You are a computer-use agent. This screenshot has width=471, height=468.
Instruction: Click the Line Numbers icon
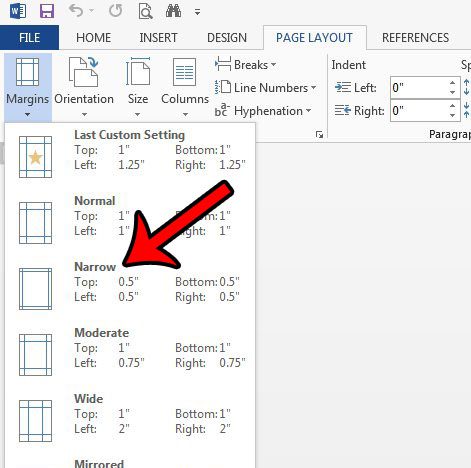point(223,87)
